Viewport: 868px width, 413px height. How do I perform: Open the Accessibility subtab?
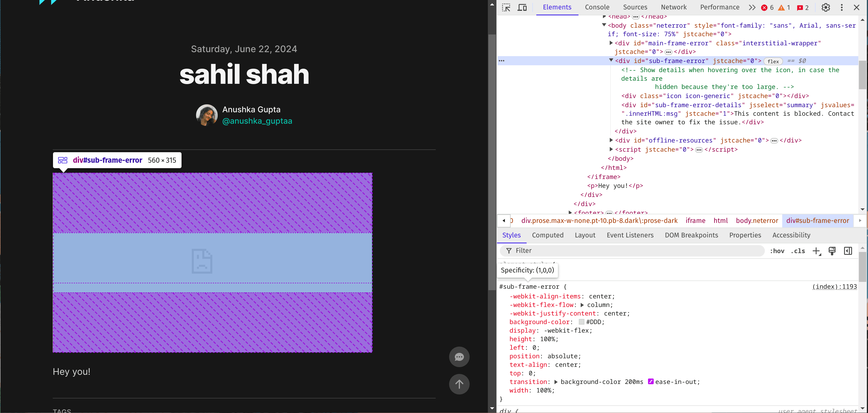pos(791,235)
